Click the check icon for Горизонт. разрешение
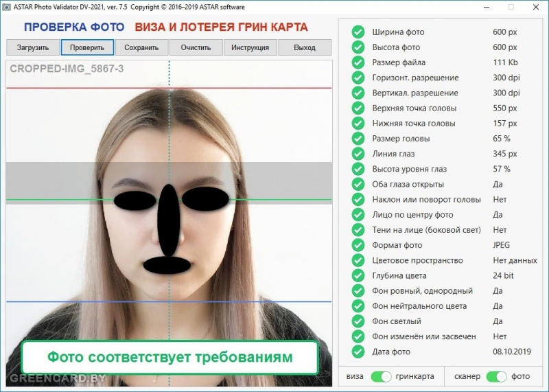Image resolution: width=549 pixels, height=392 pixels. click(358, 78)
